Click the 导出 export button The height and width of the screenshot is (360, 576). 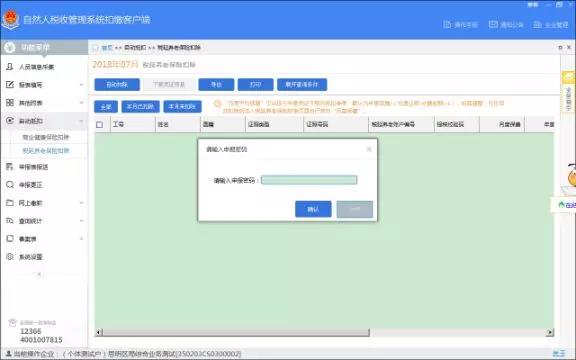point(216,84)
